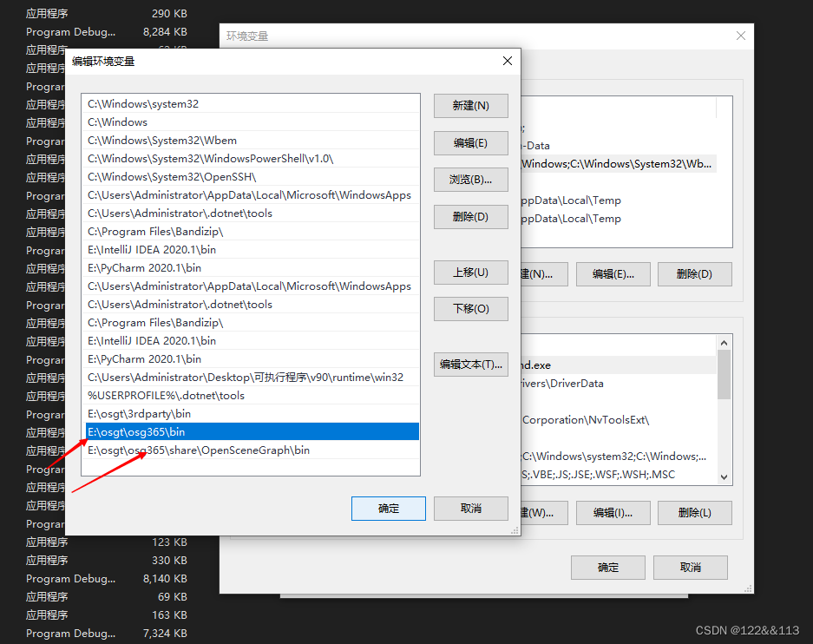Move selected entry up with 上移(U)
This screenshot has width=813, height=644.
point(470,273)
